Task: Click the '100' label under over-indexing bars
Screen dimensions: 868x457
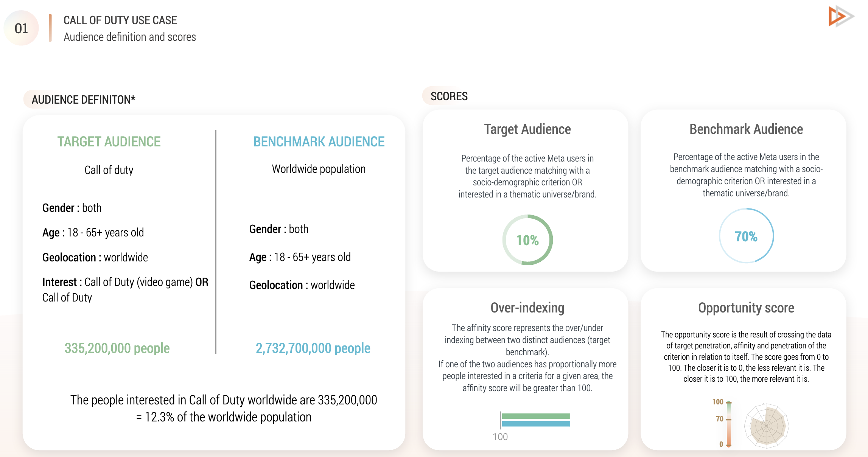Action: pyautogui.click(x=500, y=437)
